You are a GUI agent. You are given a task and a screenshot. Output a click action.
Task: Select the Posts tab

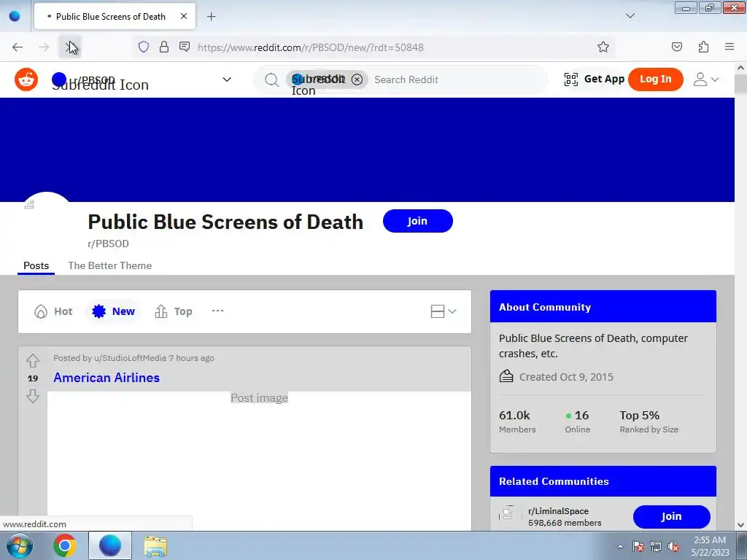(36, 265)
